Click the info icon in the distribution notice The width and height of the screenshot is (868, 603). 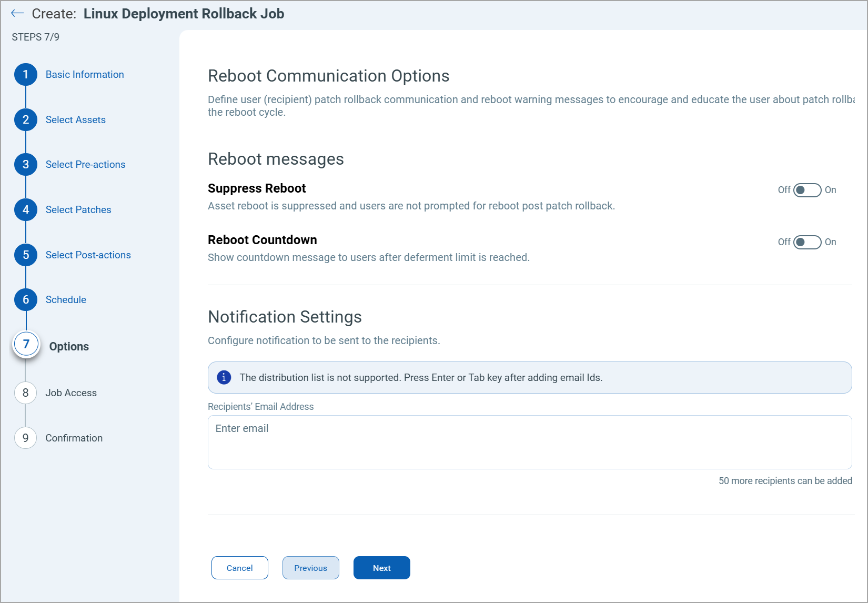pyautogui.click(x=224, y=377)
